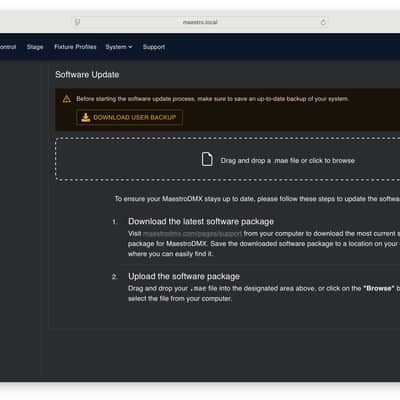Click the shield privacy icon in address bar

point(77,22)
